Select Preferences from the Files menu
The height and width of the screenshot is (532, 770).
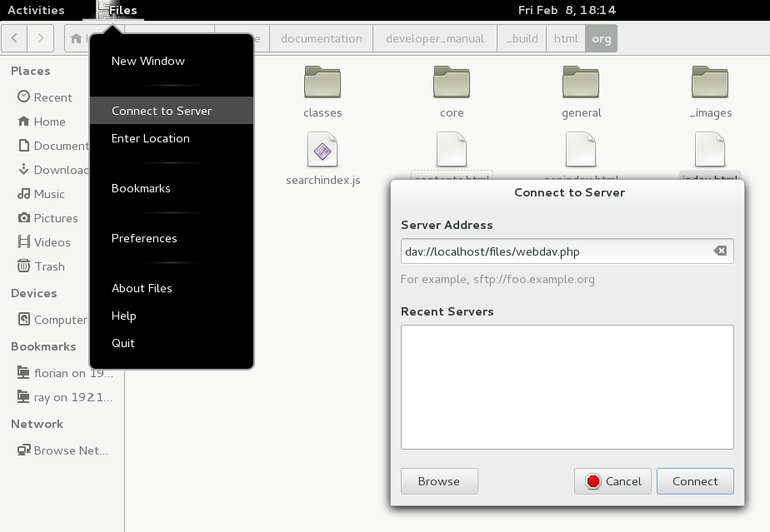pyautogui.click(x=142, y=237)
